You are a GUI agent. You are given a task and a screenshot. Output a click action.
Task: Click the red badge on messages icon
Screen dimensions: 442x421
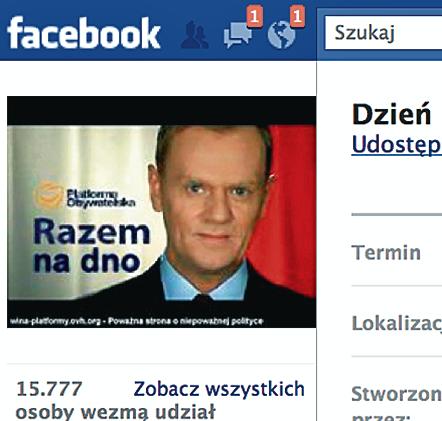click(x=255, y=16)
